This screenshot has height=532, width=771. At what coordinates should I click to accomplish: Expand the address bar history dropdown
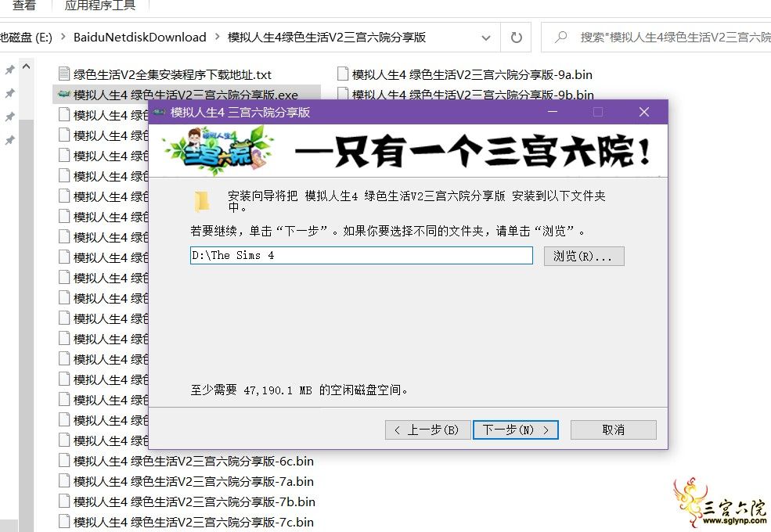tap(486, 38)
